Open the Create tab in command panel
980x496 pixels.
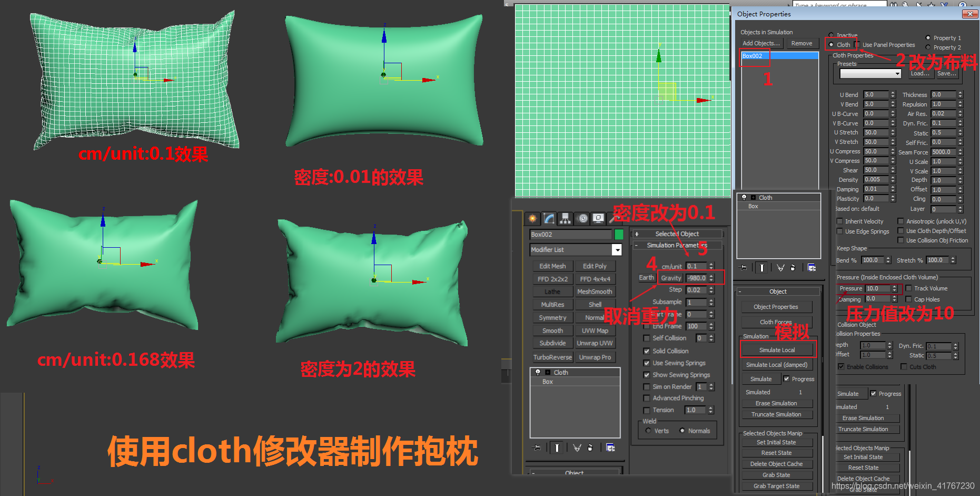click(533, 218)
